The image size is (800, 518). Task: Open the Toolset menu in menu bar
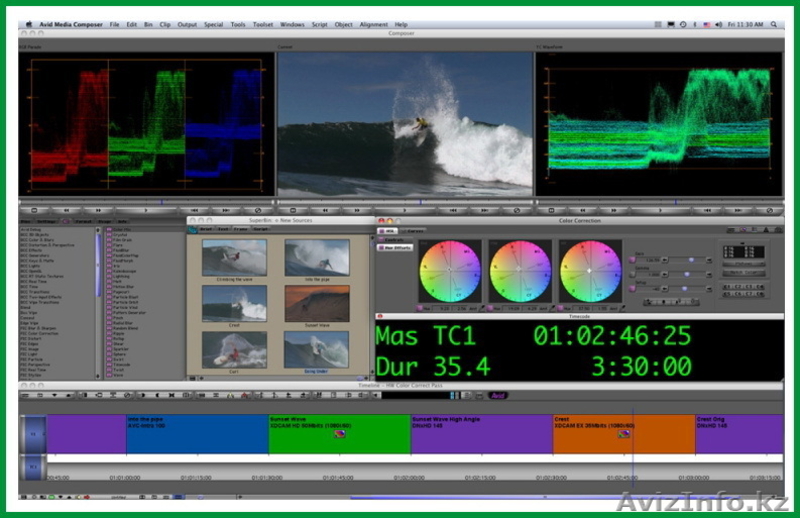click(263, 24)
